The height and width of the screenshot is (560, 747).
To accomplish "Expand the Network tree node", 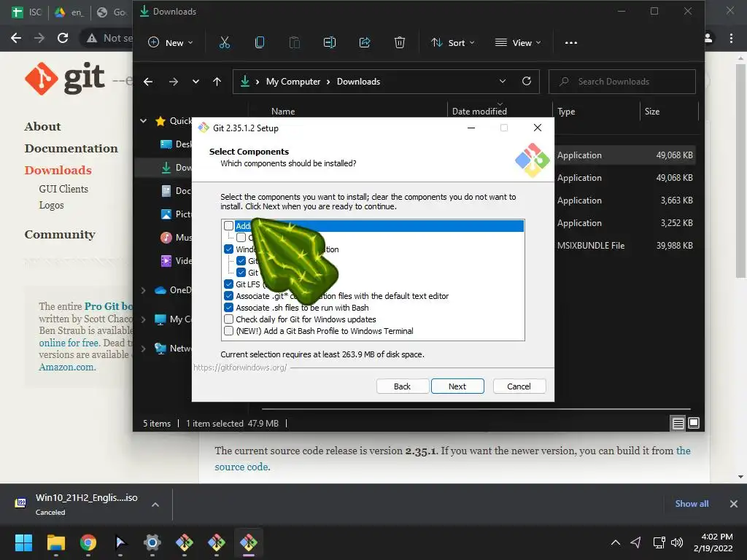I will 144,349.
